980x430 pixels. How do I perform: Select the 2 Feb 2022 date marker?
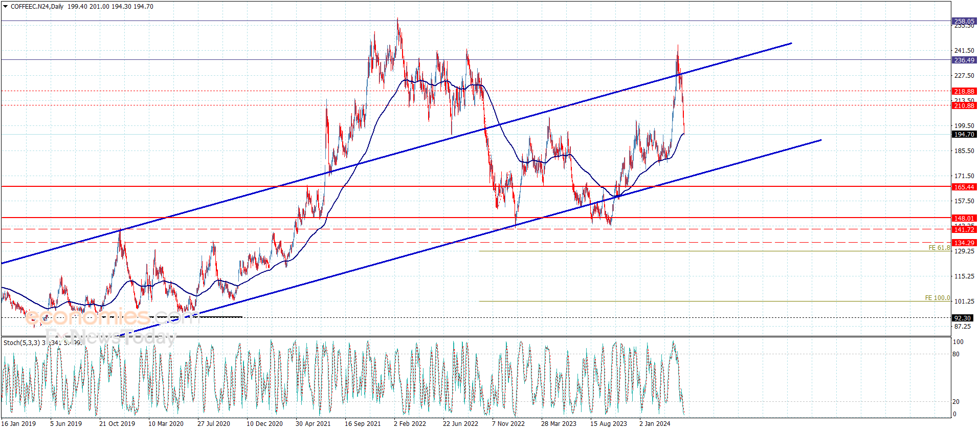(410, 423)
